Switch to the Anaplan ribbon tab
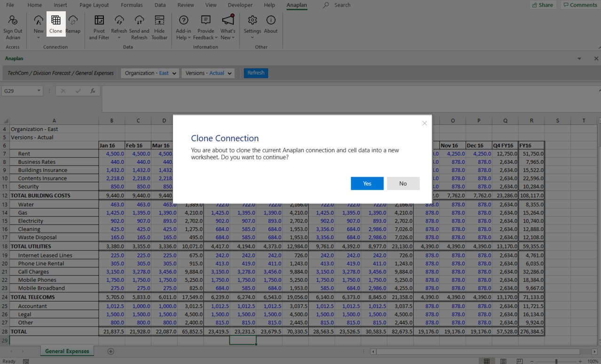 pyautogui.click(x=296, y=5)
